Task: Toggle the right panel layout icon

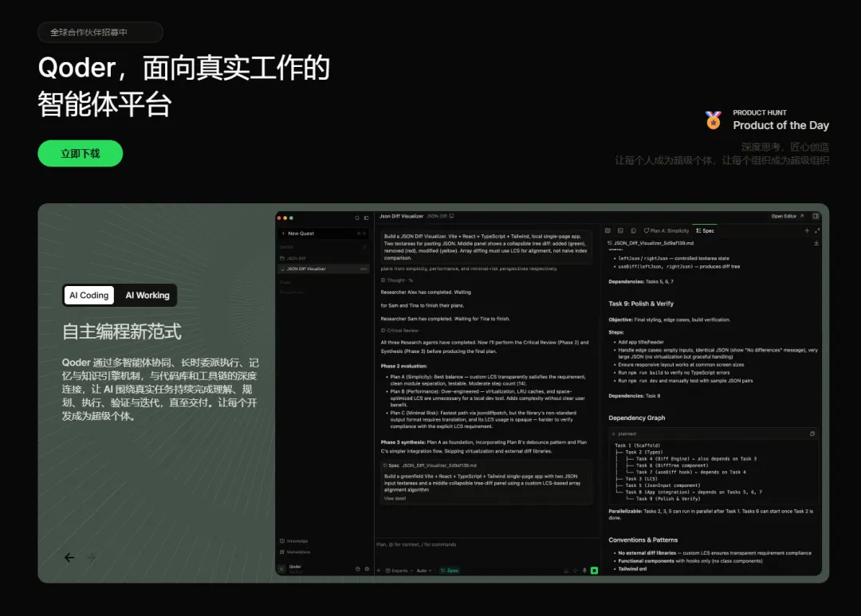Action: pos(816,216)
